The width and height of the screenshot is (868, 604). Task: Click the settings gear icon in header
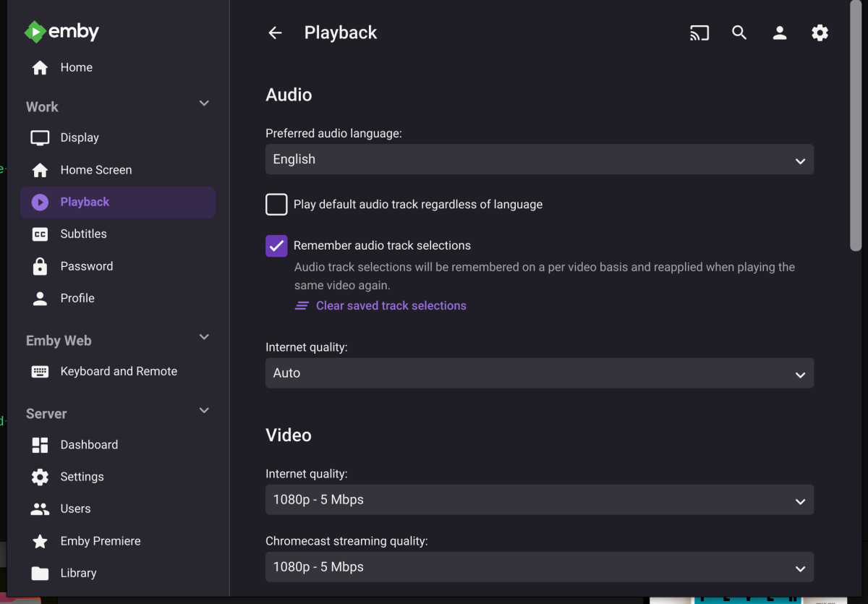(x=820, y=33)
